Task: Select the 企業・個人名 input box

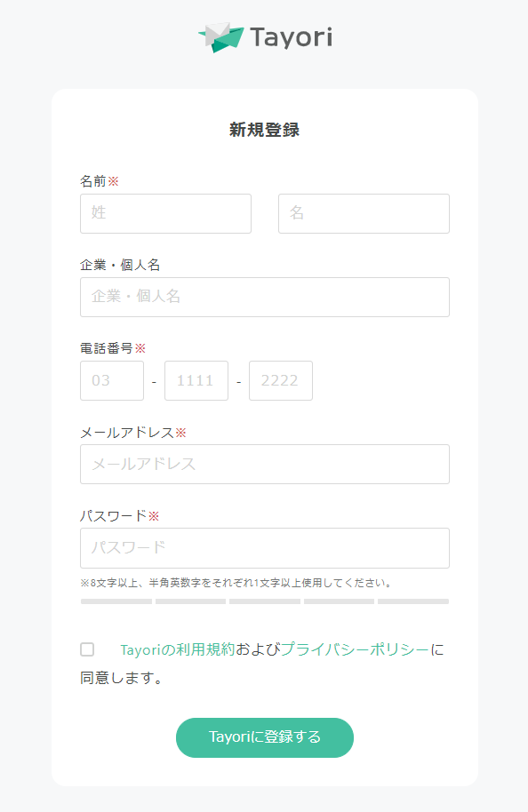Action: pos(265,298)
